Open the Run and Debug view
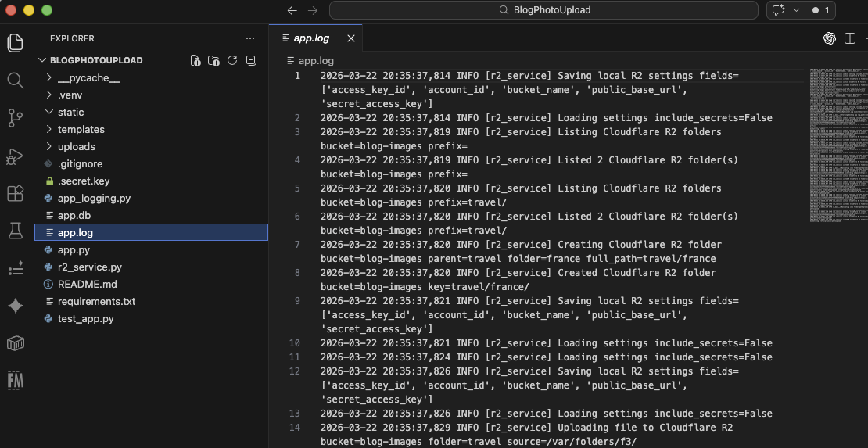The image size is (868, 448). click(x=16, y=156)
